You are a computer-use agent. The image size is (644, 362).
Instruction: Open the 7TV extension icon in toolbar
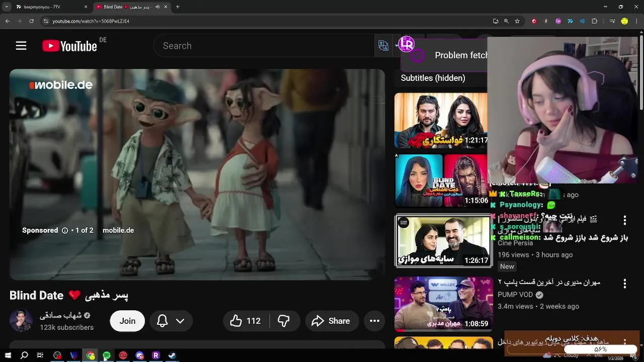571,21
